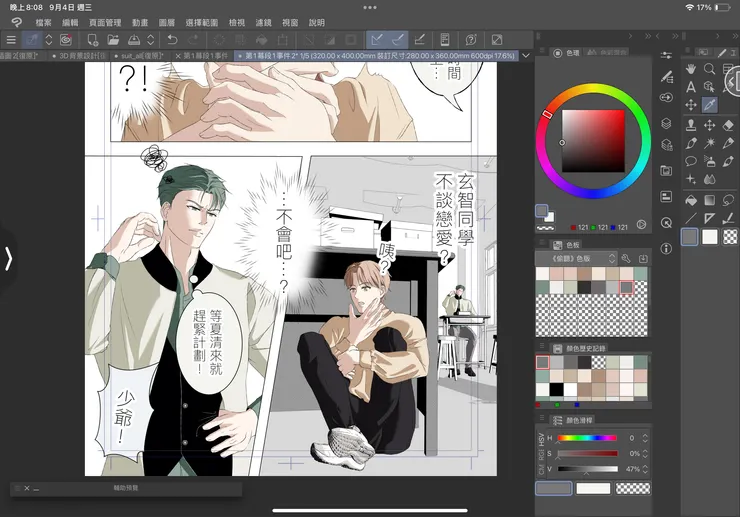Viewport: 740px width, 517px height.
Task: Open the wrench settings for color set
Action: [x=627, y=259]
